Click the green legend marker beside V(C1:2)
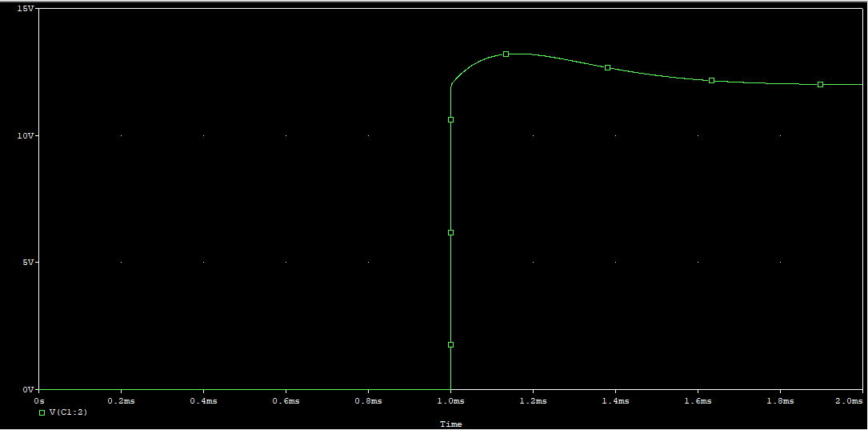Image resolution: width=868 pixels, height=430 pixels. pos(42,413)
